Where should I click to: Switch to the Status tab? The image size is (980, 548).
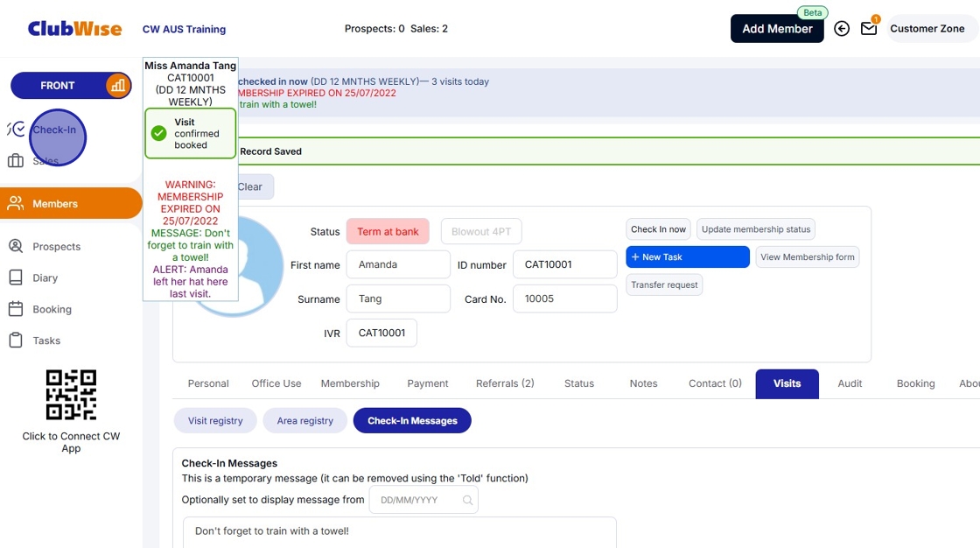[578, 383]
